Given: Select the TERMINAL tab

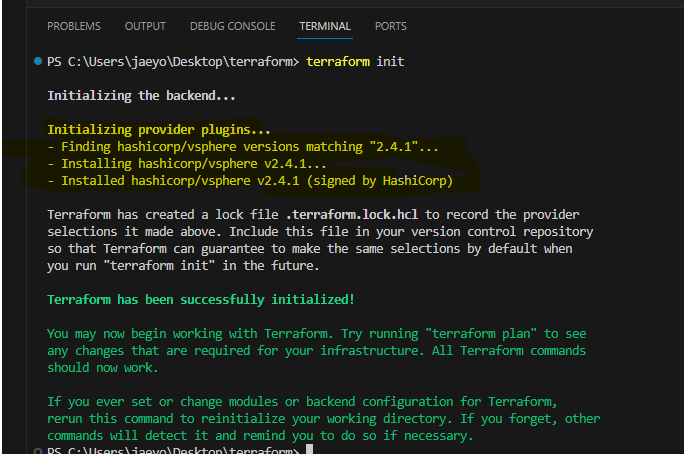Looking at the screenshot, I should 325,26.
